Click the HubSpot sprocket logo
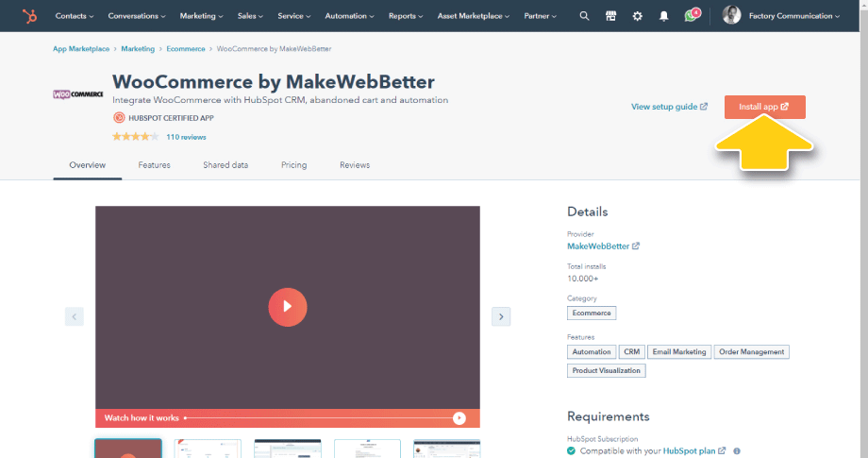This screenshot has height=458, width=868. click(29, 15)
